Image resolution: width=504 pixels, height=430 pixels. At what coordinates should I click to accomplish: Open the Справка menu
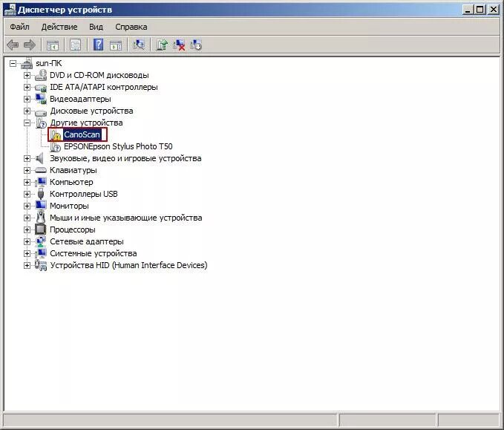[131, 27]
